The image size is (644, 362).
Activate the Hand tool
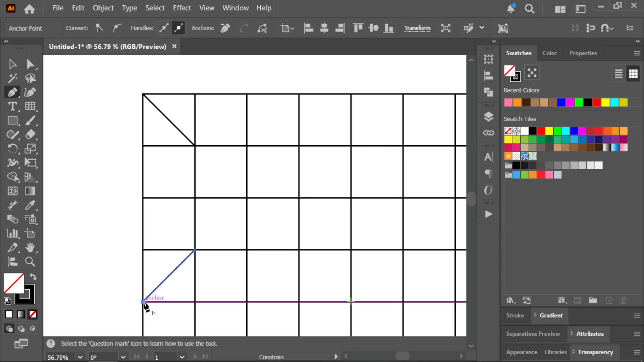coord(30,247)
